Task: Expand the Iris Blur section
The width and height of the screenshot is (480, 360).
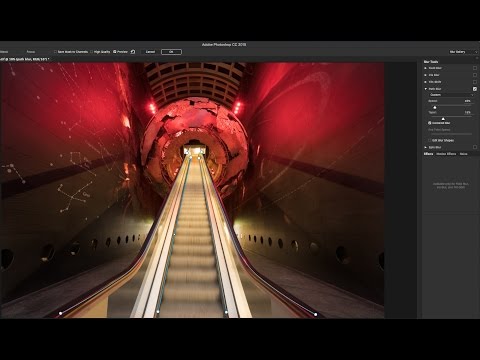Action: [x=425, y=75]
